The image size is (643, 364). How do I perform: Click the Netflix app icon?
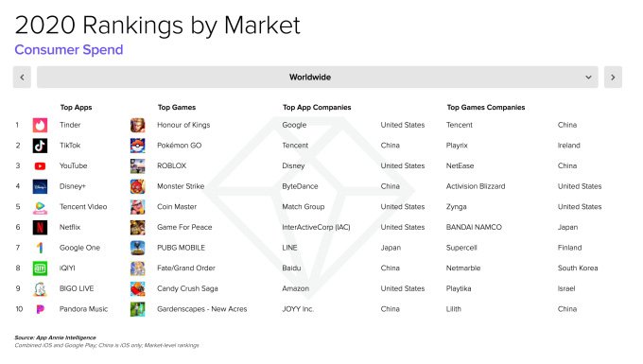pos(40,227)
